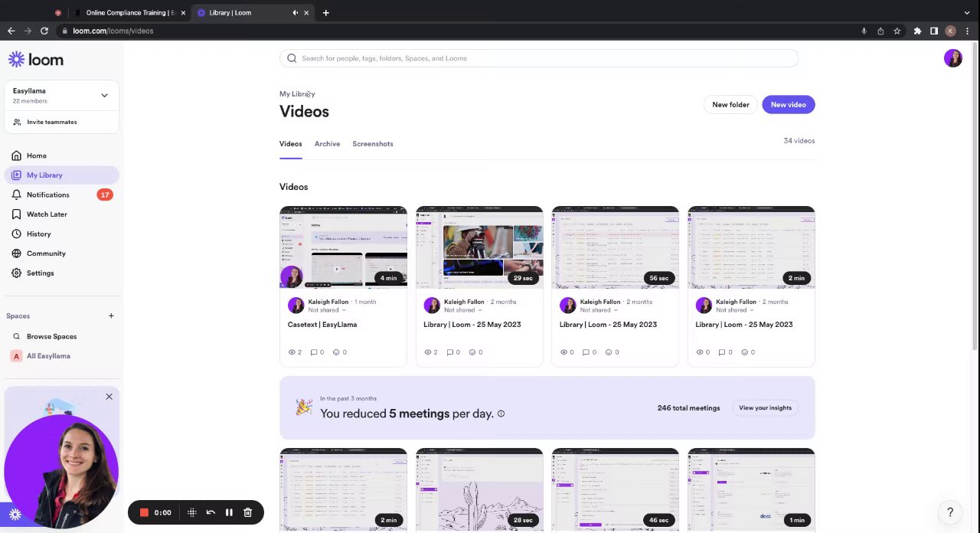The image size is (980, 533).
Task: Close the Online Compliance Training tab
Action: click(183, 12)
